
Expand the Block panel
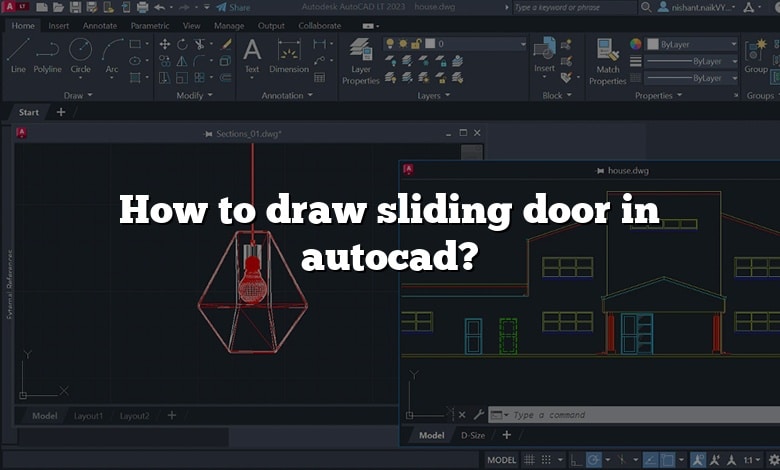coord(557,95)
